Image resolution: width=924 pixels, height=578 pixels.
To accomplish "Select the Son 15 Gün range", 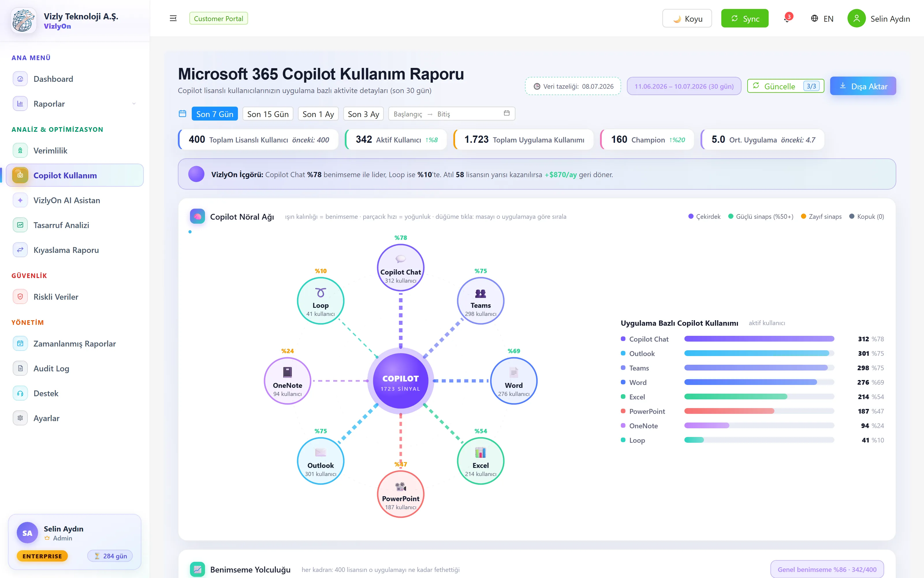I will click(x=268, y=114).
